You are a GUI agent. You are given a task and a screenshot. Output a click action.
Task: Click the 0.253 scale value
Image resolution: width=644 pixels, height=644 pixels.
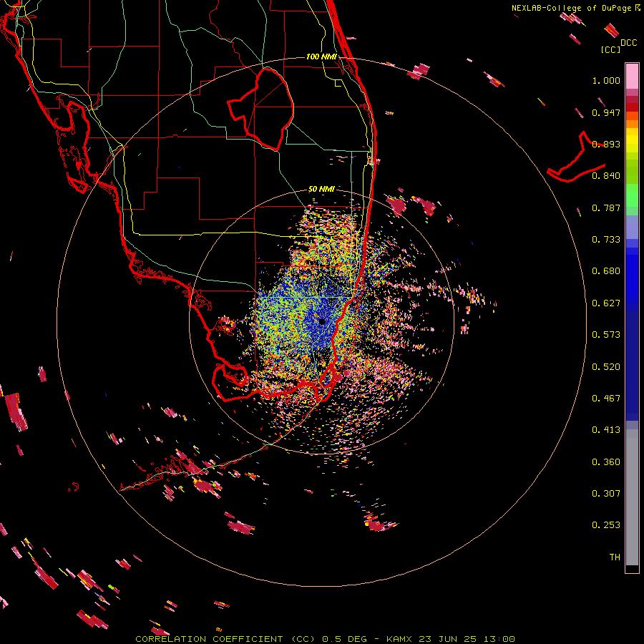(x=606, y=525)
